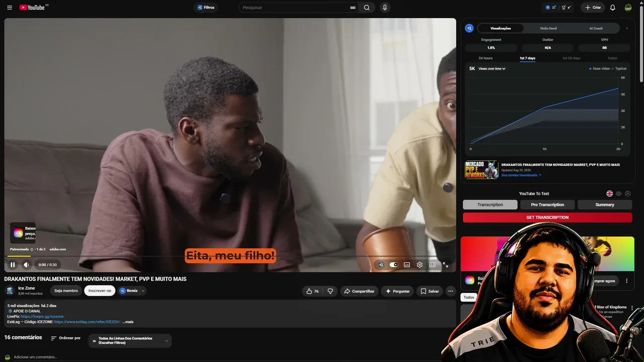Click the magnifier search button
The image size is (644, 362).
tap(367, 8)
